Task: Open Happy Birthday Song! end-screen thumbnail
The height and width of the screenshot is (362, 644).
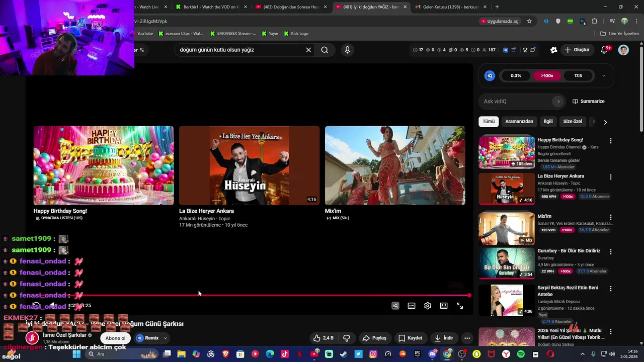Action: click(104, 165)
